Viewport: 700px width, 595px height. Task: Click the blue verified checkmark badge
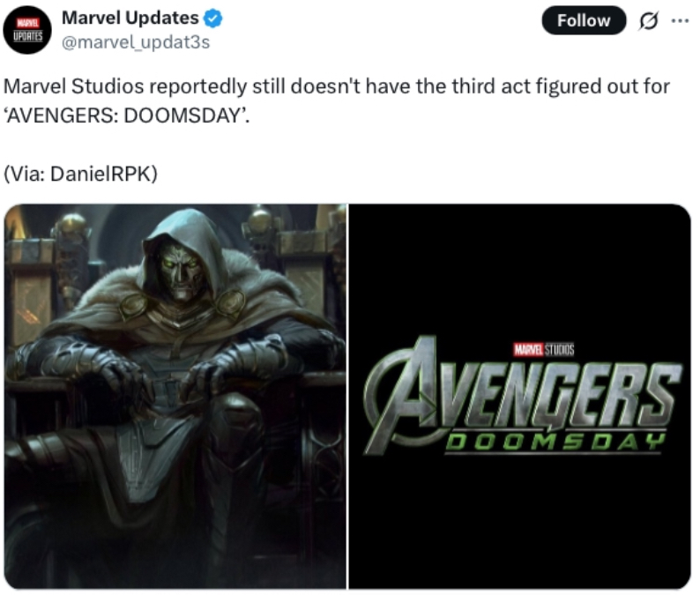coord(213,19)
